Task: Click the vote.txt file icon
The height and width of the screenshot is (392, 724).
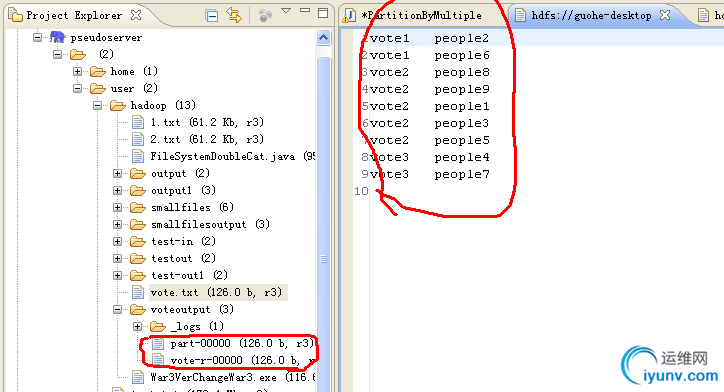Action: point(138,292)
